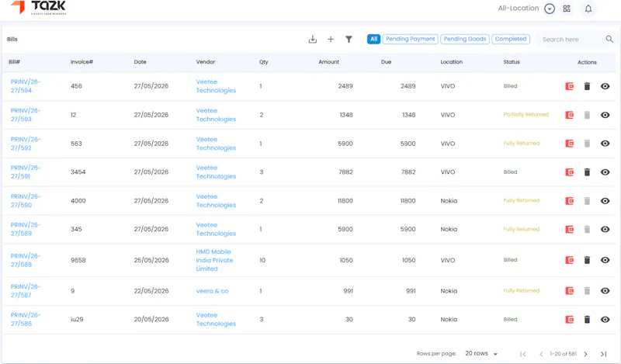Image resolution: width=621 pixels, height=364 pixels.
Task: View bill PRINV/26-27/588 with eye icon
Action: click(x=605, y=260)
